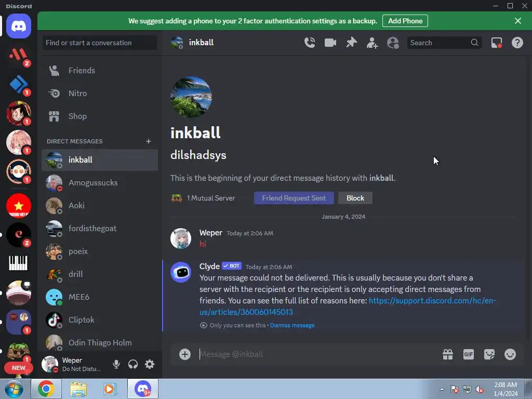Image resolution: width=532 pixels, height=399 pixels.
Task: Open the Aoki conversation
Action: point(100,206)
